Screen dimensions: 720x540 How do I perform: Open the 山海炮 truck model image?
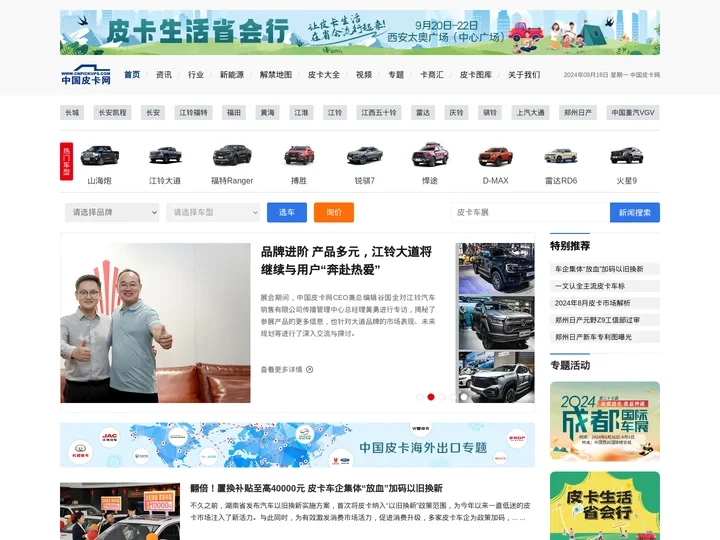coord(100,155)
